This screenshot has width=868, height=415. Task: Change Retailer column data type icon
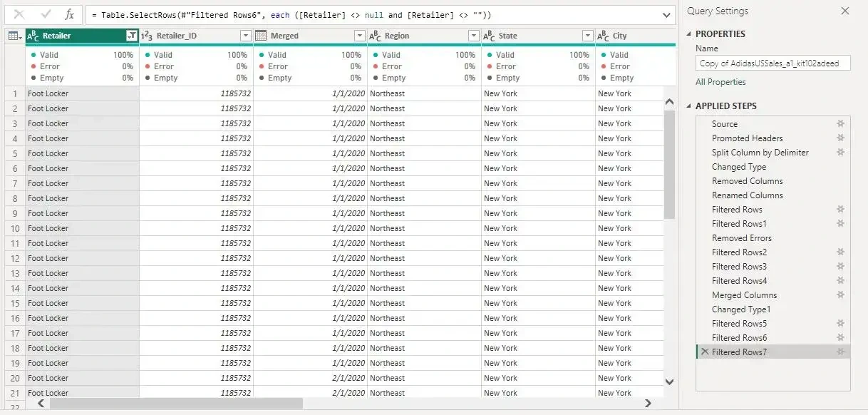33,36
